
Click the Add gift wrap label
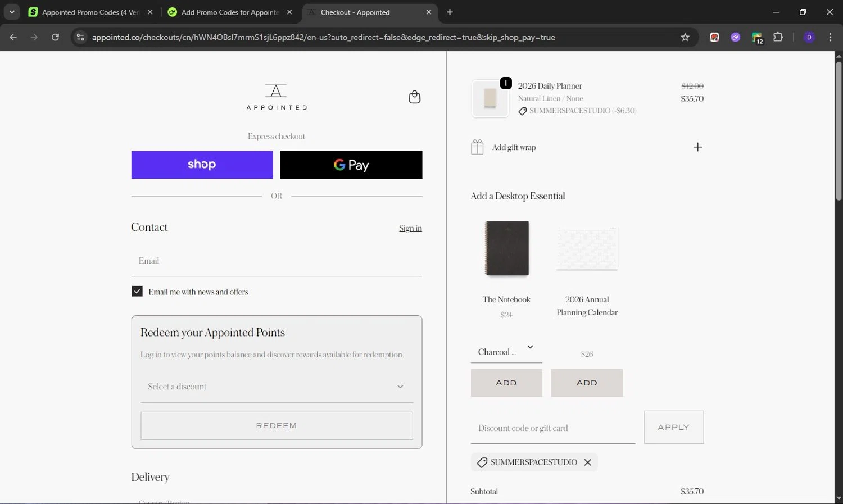[x=514, y=147]
